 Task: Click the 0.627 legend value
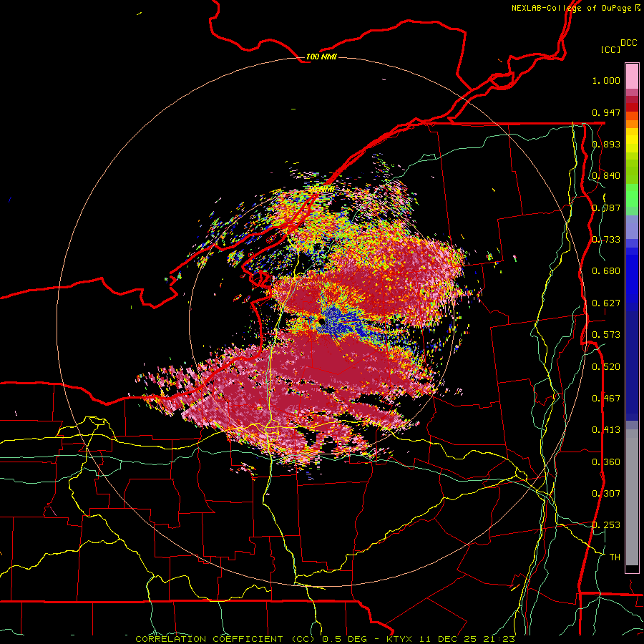pyautogui.click(x=606, y=303)
